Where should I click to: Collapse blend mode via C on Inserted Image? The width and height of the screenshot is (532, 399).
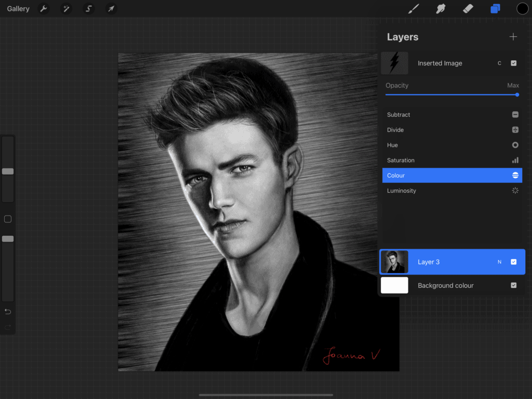pos(499,63)
